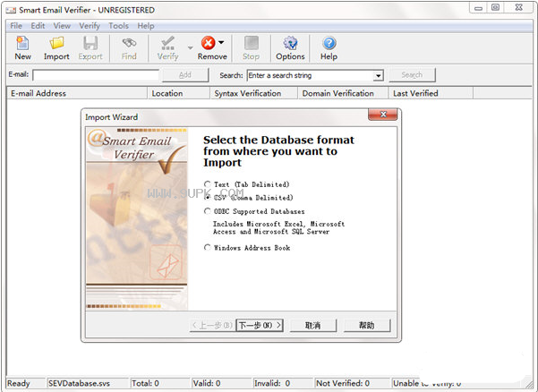The height and width of the screenshot is (392, 538).
Task: Click the Stop toolbar icon
Action: [x=252, y=43]
